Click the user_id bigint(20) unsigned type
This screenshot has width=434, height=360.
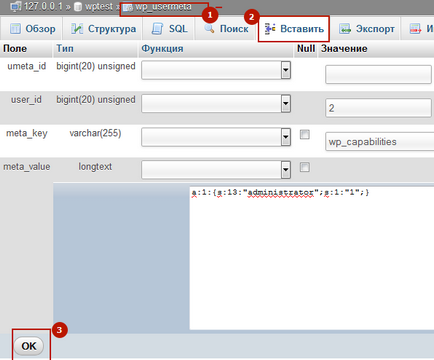tap(96, 100)
